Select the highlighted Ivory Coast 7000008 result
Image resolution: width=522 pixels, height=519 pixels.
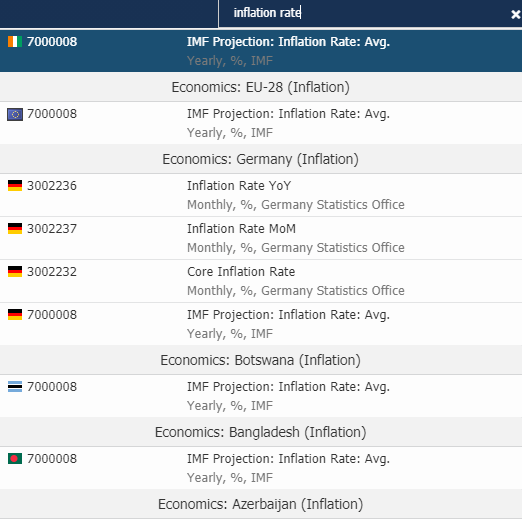point(261,51)
